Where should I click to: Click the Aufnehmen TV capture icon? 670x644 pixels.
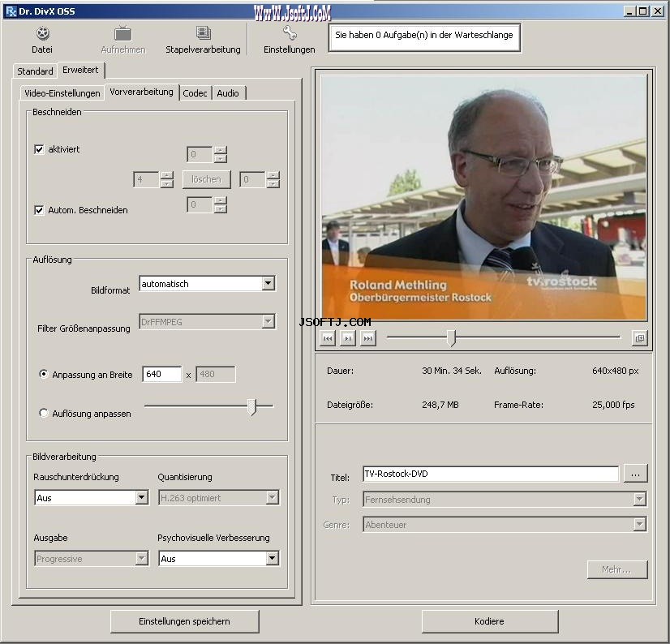pos(123,33)
